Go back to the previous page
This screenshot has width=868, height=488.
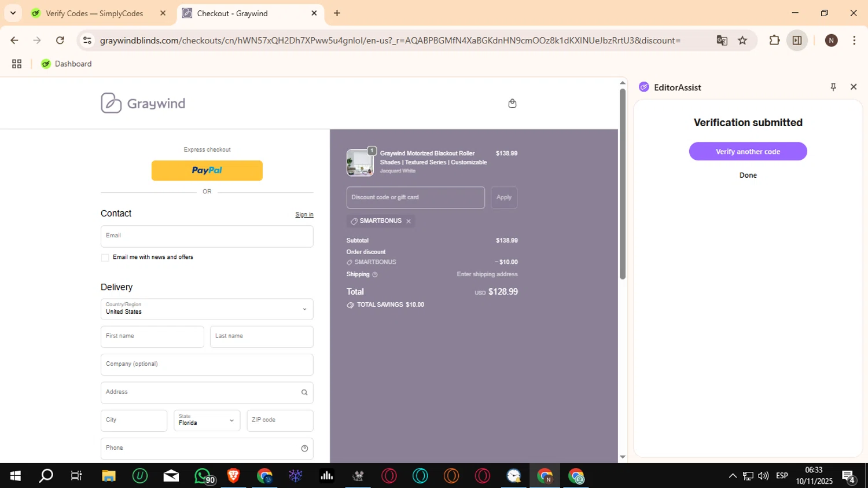point(14,40)
